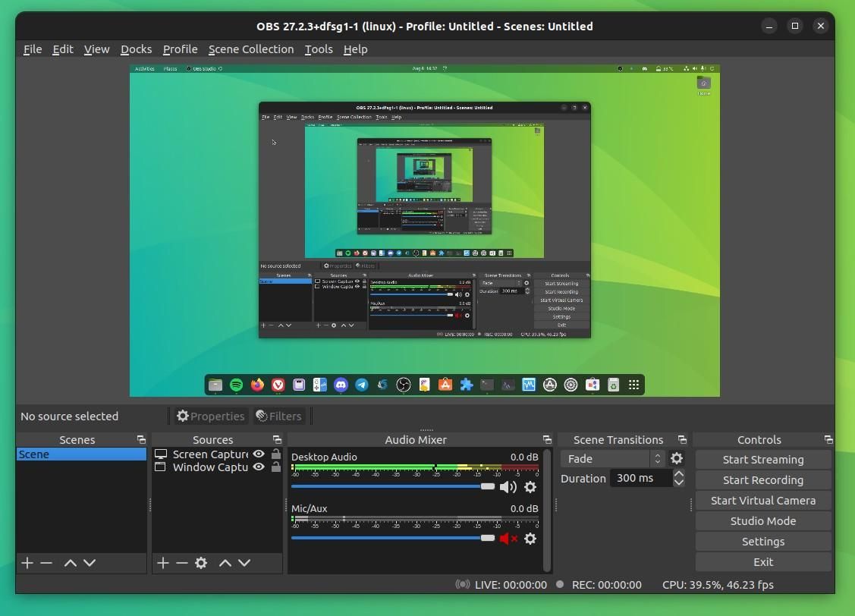Open the Profile menu
This screenshot has width=855, height=616.
click(x=180, y=49)
